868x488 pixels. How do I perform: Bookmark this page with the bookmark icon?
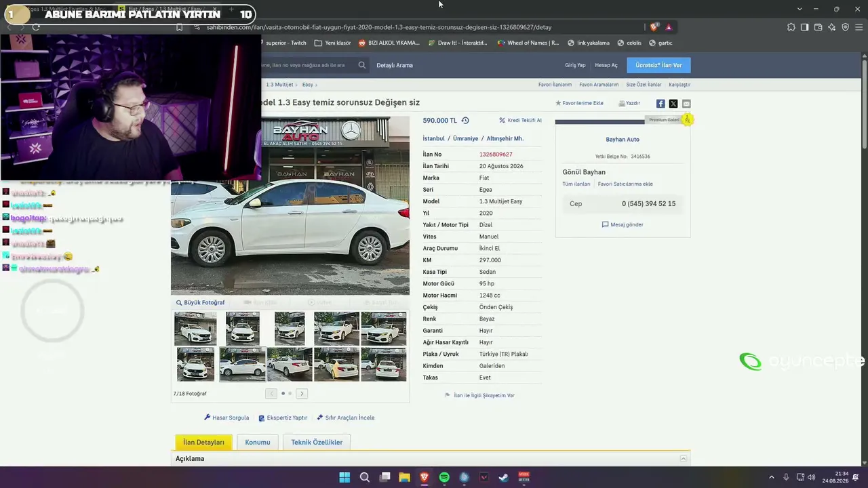[179, 27]
